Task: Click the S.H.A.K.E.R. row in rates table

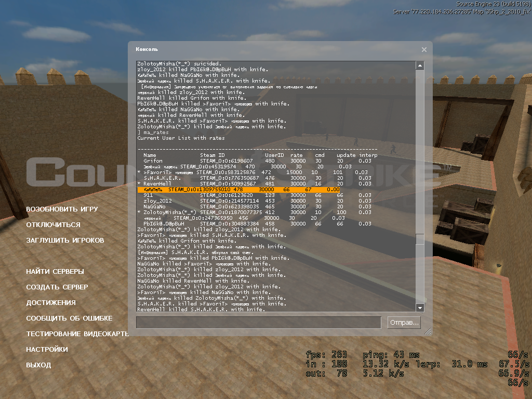Action: coord(258,178)
